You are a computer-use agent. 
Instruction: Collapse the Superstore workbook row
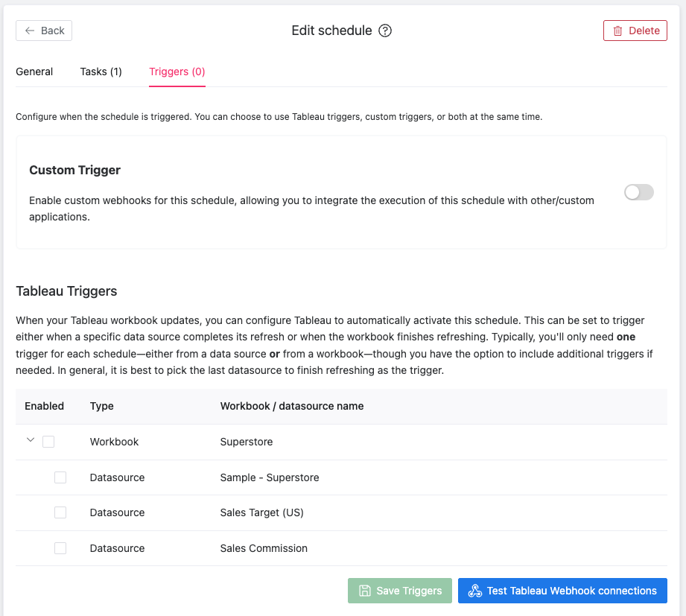pos(31,440)
